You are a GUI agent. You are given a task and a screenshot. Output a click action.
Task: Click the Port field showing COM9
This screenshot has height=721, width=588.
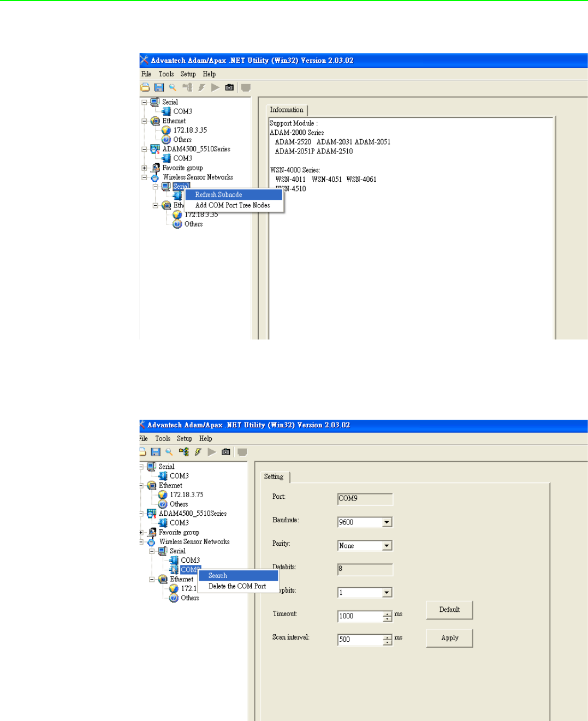pos(365,499)
